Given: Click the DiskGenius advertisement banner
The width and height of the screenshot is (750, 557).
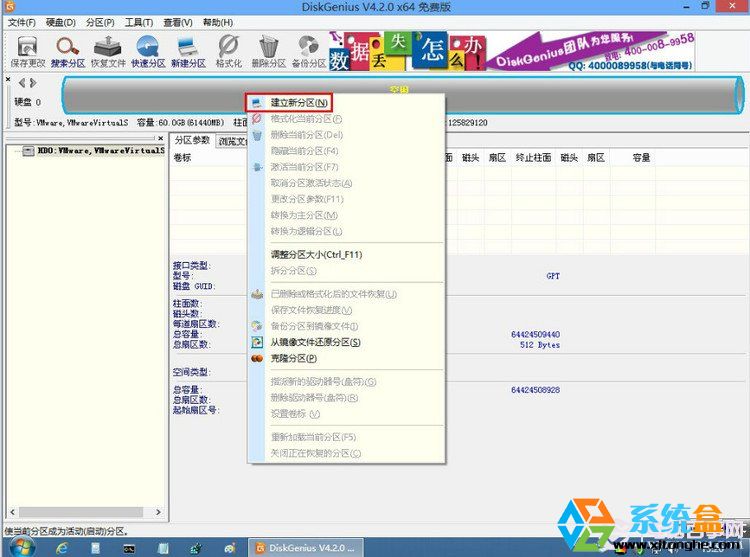Looking at the screenshot, I should 512,51.
